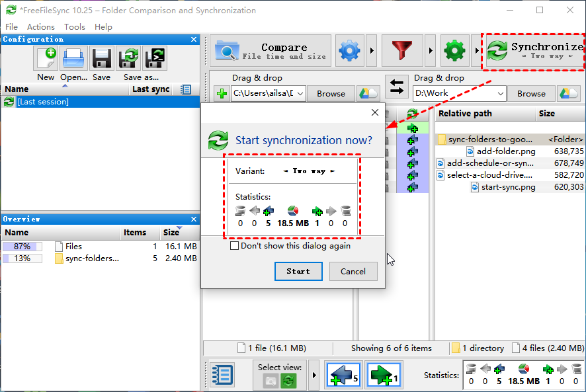Expand arrow beside the filter funnel
This screenshot has width=586, height=392.
[x=429, y=51]
